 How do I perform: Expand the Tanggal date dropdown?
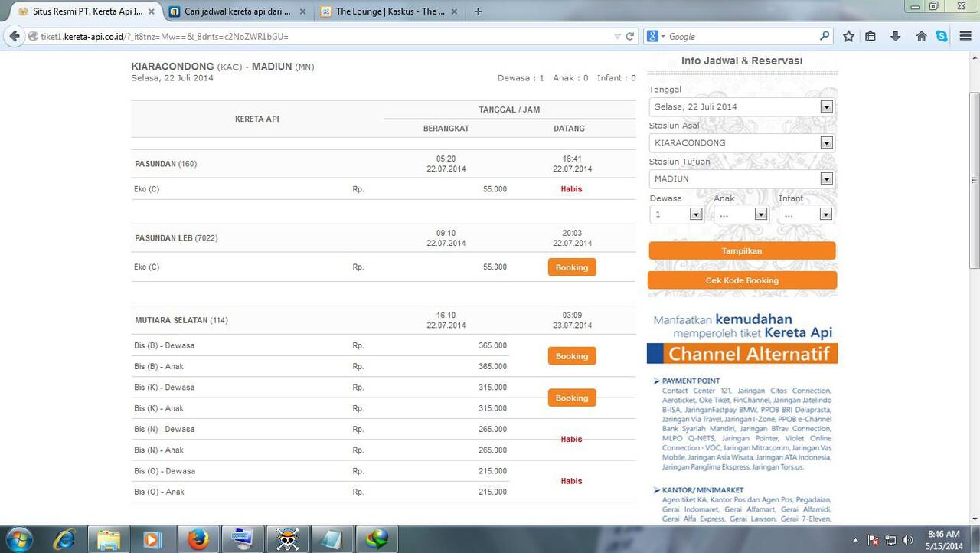click(x=826, y=106)
